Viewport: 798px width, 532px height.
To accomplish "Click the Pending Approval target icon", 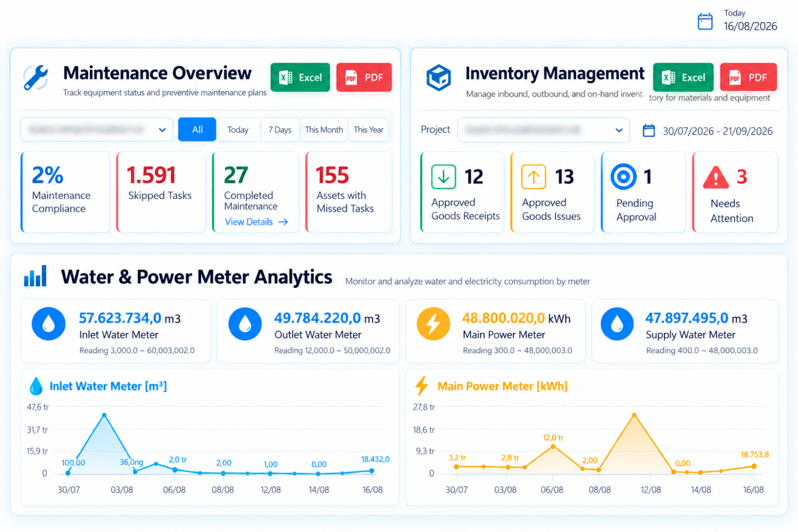I will click(x=624, y=177).
